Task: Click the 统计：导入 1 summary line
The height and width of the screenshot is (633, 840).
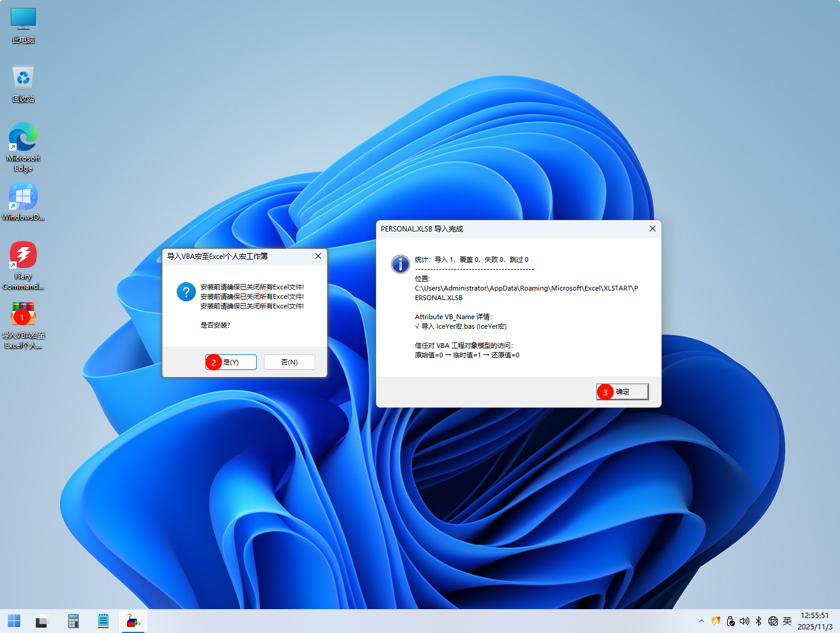Action: pos(472,260)
